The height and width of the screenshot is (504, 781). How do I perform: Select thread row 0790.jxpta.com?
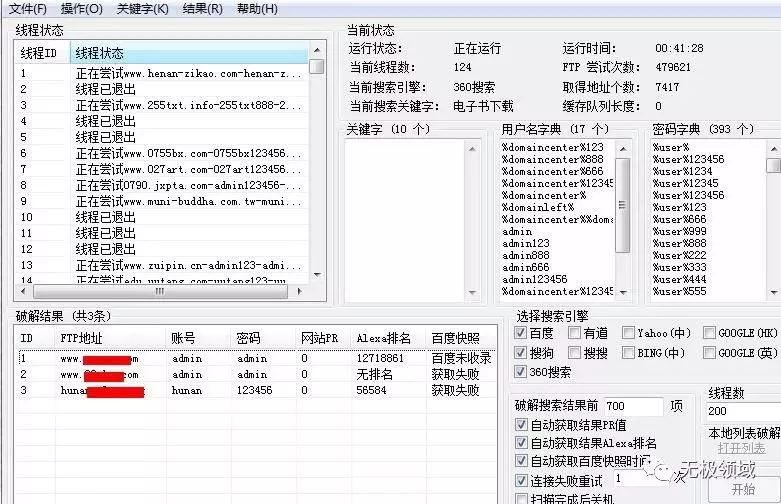pos(162,185)
